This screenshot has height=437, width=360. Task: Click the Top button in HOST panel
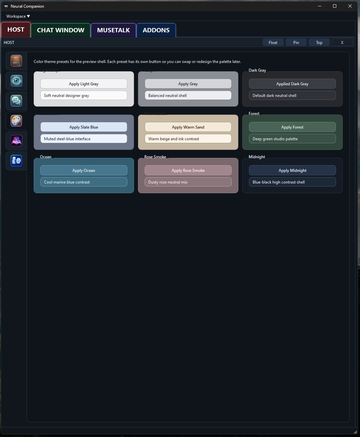click(319, 42)
